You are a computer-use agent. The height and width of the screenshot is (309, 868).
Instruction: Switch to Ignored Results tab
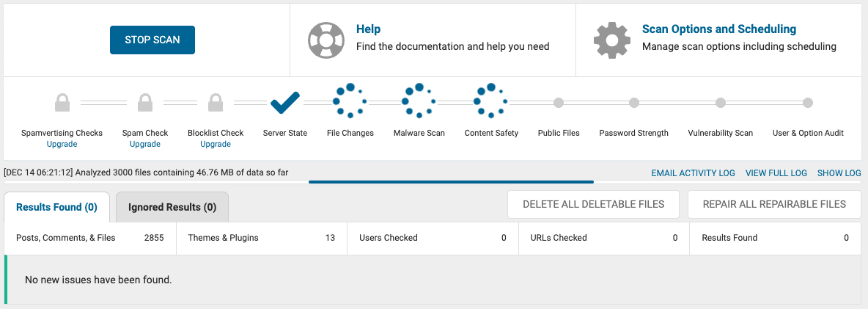tap(172, 207)
